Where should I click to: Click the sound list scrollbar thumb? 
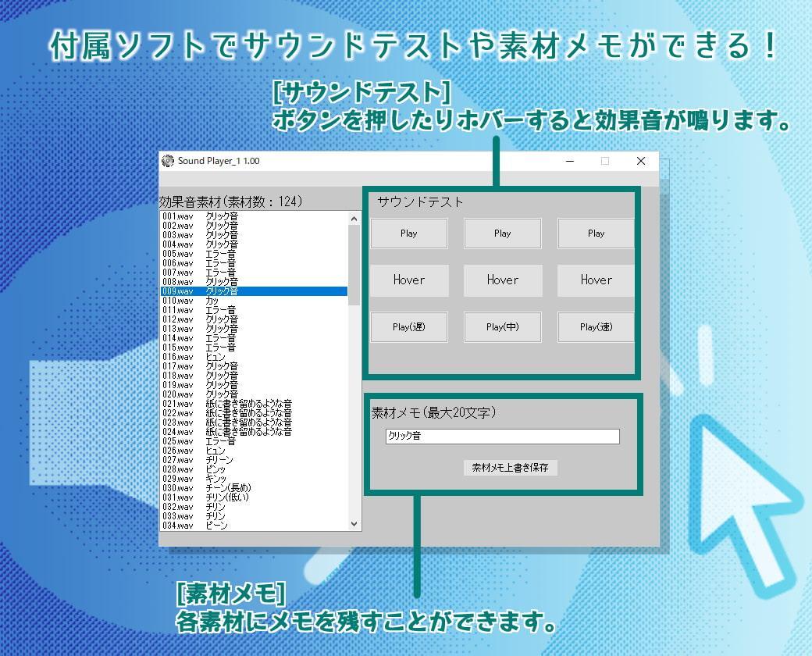354,266
